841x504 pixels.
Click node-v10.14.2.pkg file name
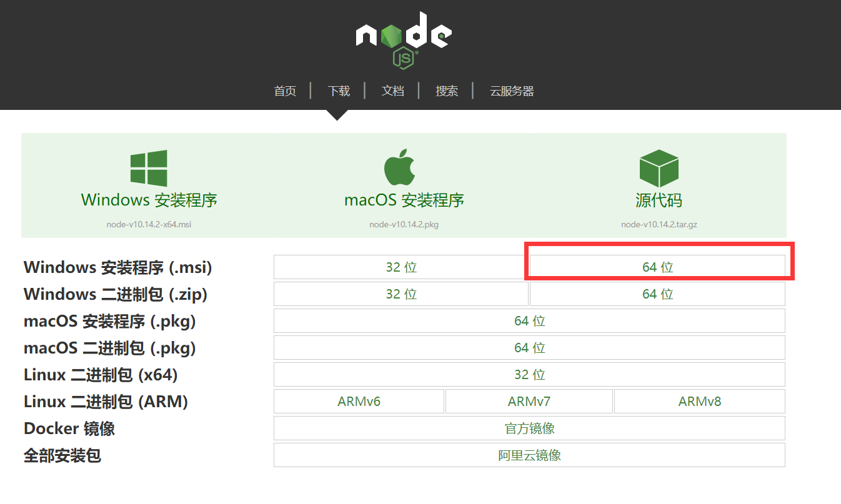tap(404, 224)
